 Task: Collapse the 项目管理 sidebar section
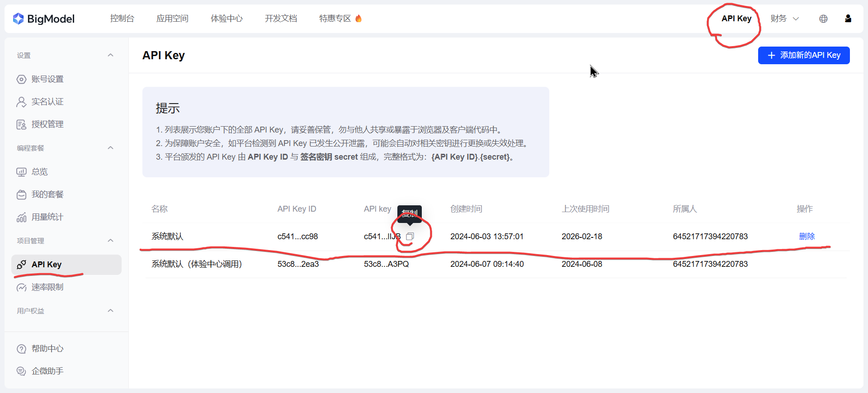coord(110,241)
